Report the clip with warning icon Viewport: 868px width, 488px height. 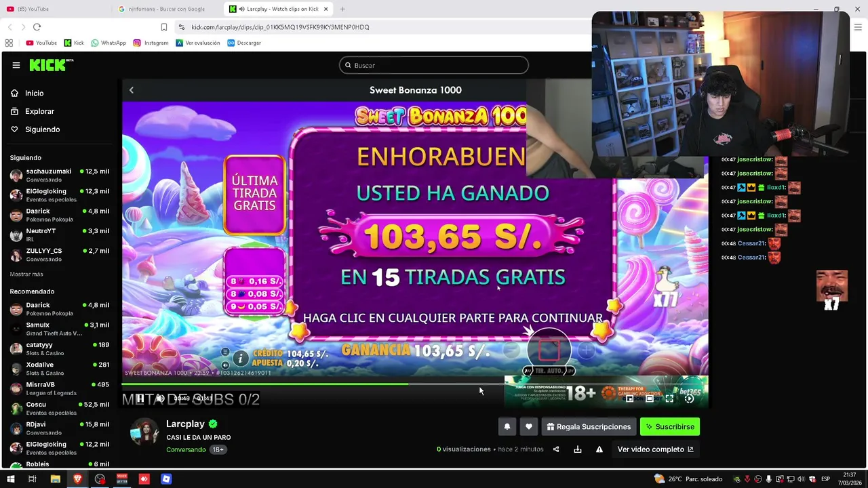599,449
